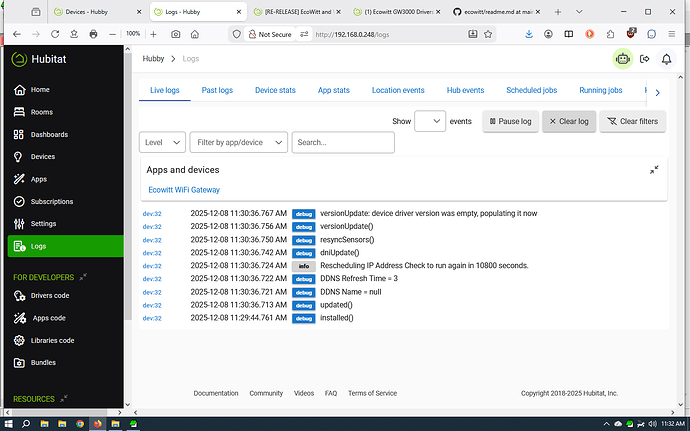Open a new browser tab
The width and height of the screenshot is (690, 431).
coord(558,12)
